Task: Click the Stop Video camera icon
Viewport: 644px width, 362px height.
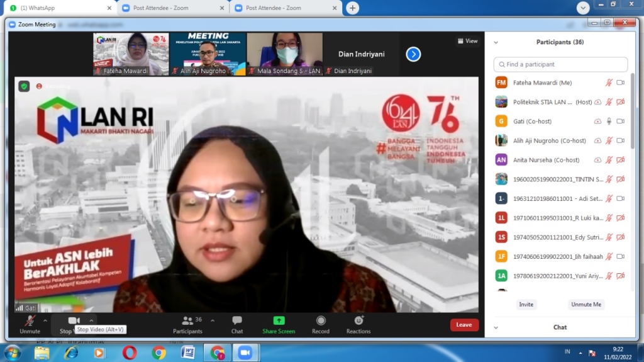Action: (x=74, y=320)
